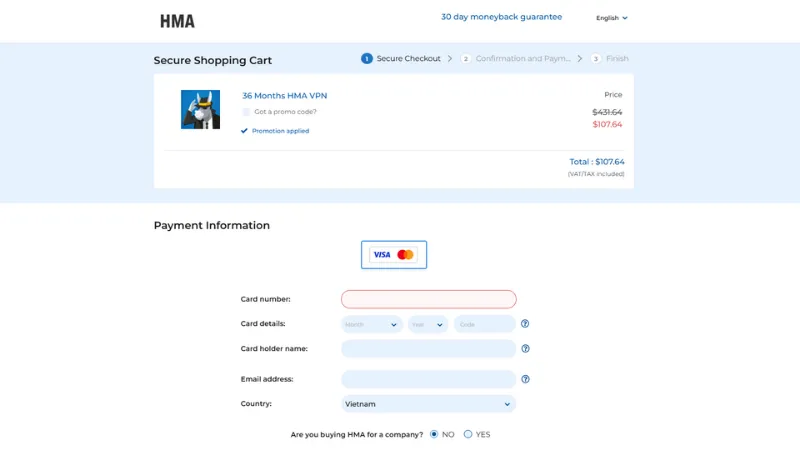
Task: Click help icon next to Email address
Action: click(x=526, y=379)
